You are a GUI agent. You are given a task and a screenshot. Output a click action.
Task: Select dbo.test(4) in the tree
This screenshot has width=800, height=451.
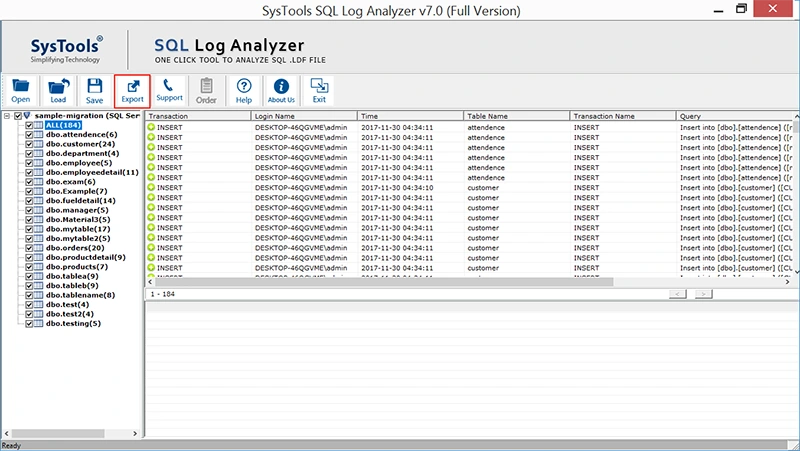(67, 305)
